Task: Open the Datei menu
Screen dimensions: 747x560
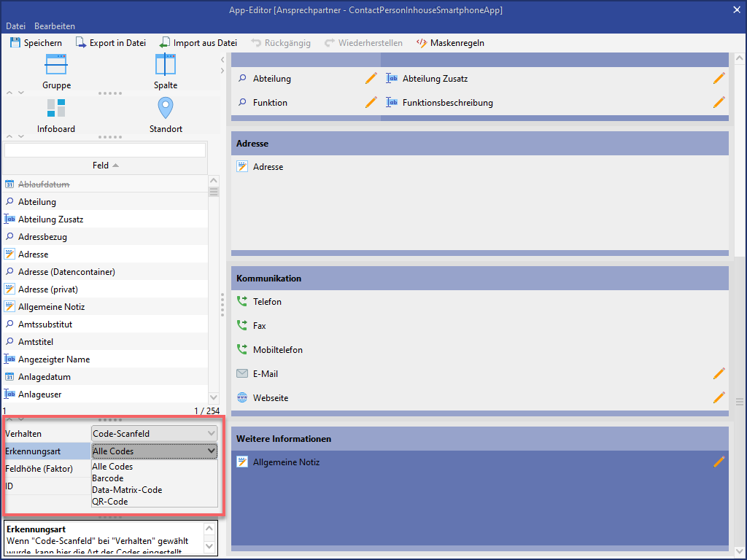Action: [15, 26]
